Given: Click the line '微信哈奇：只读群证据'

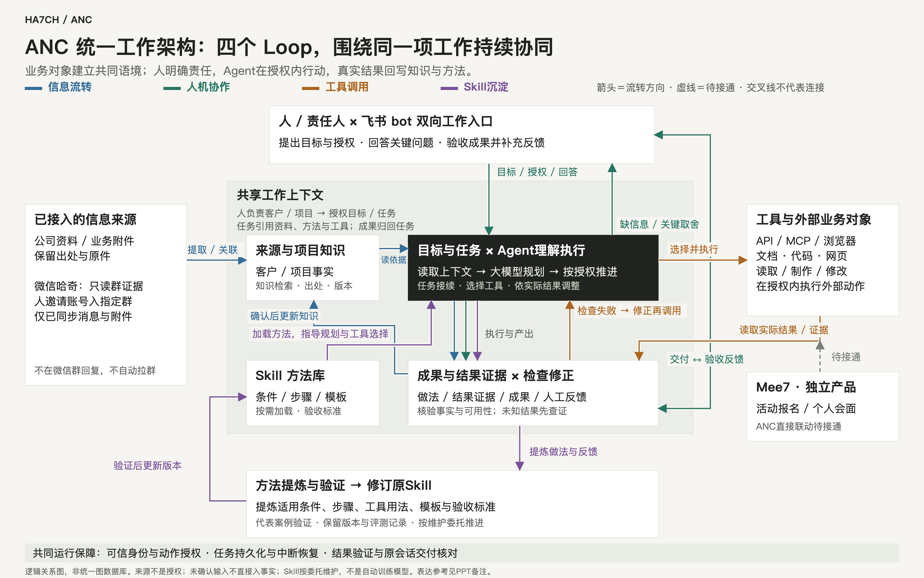Looking at the screenshot, I should pos(89,286).
